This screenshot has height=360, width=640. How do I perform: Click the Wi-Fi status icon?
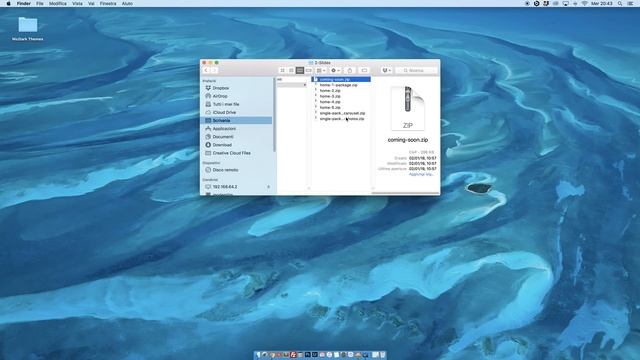(x=584, y=3)
